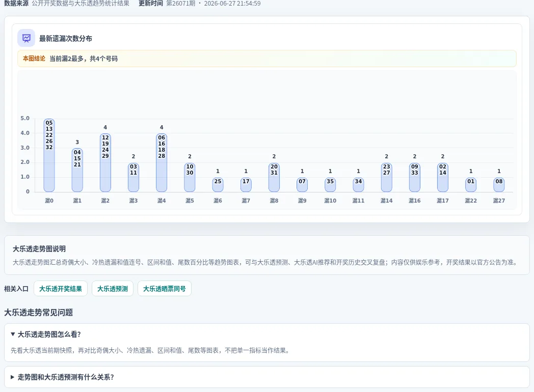Click the 漏0 x-axis label

[49, 201]
